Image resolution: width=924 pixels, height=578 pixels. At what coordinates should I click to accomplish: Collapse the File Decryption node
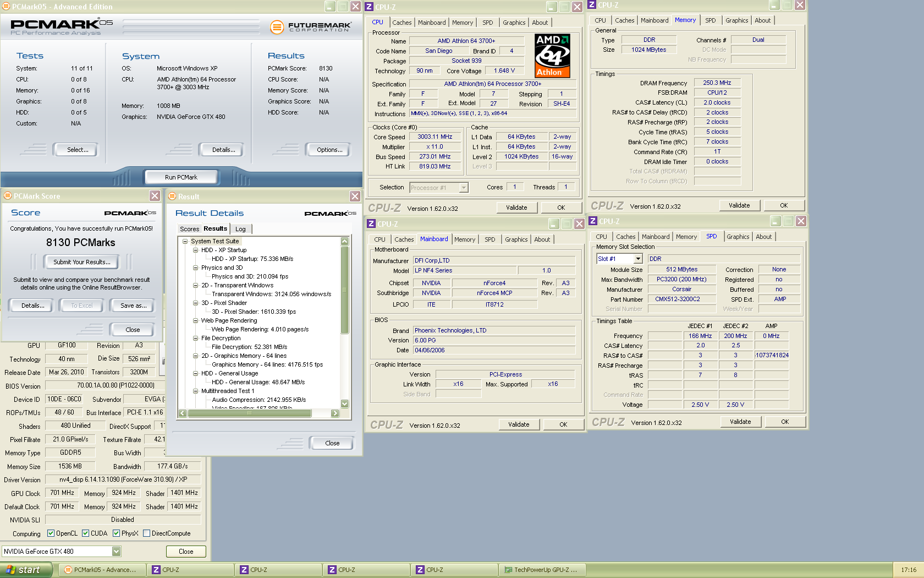(x=195, y=338)
